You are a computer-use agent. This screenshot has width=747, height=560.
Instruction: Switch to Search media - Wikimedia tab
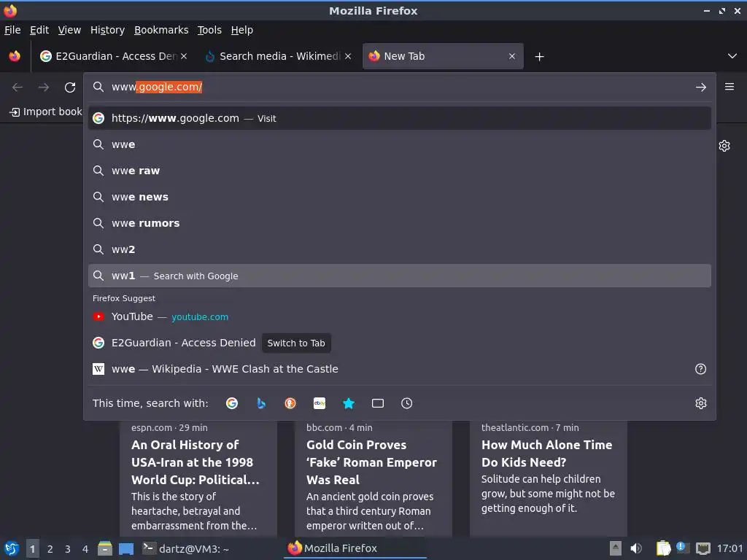click(279, 56)
